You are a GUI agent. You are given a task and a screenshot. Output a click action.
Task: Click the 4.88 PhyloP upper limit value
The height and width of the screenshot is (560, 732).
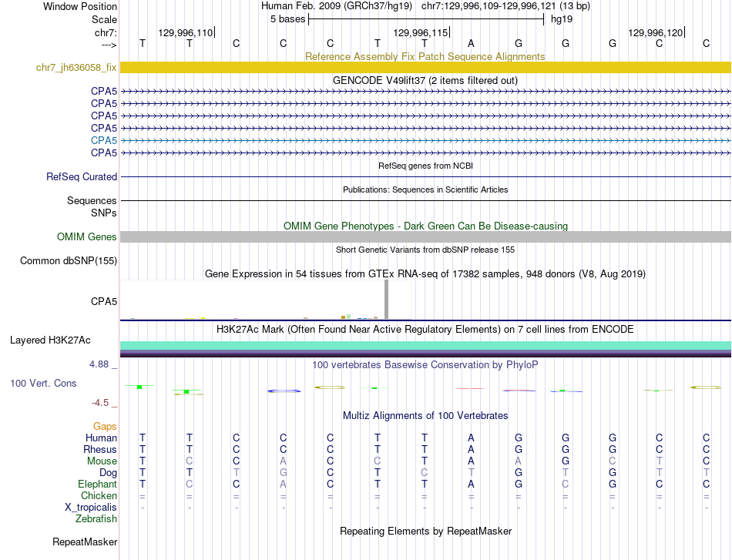pyautogui.click(x=99, y=364)
